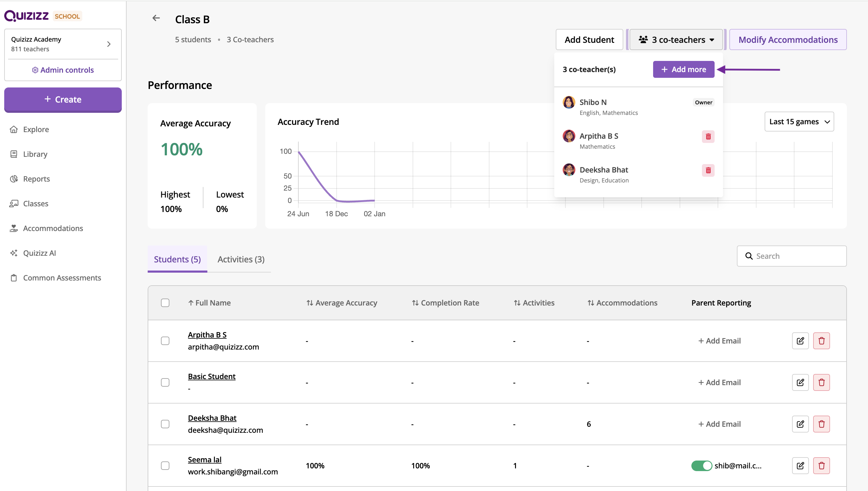The image size is (868, 491).
Task: Open the Last 15 games dropdown
Action: (799, 122)
